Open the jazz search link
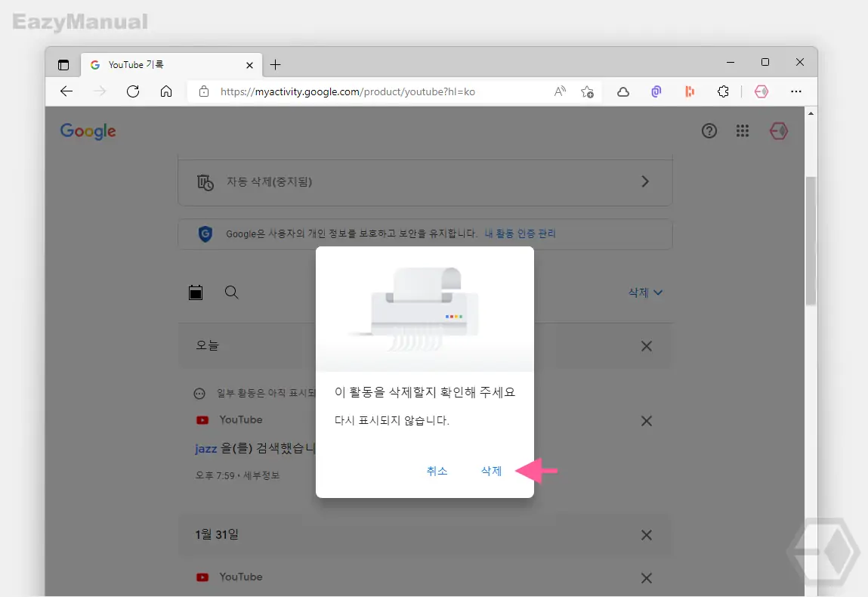The width and height of the screenshot is (868, 597). (x=206, y=449)
